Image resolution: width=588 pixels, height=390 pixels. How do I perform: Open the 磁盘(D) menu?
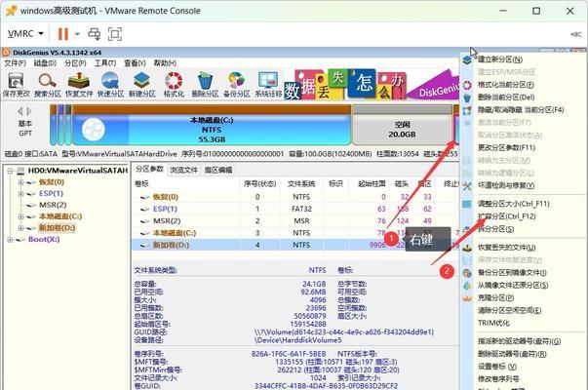point(45,63)
